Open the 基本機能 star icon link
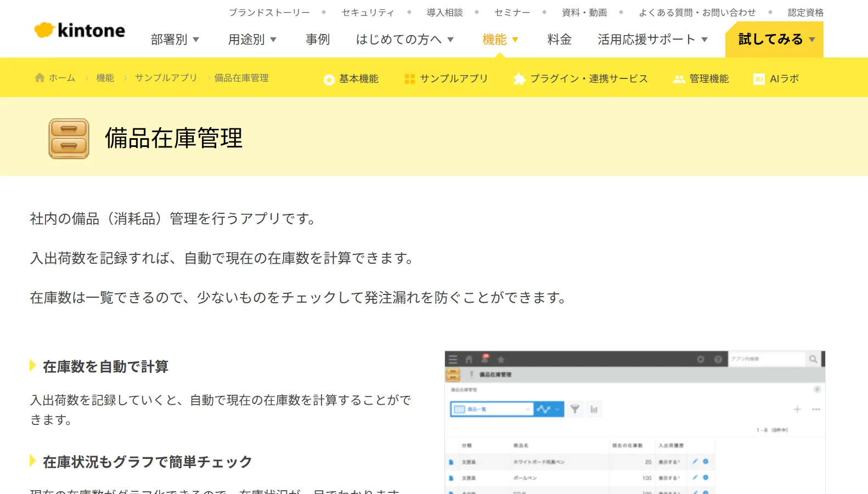868x494 pixels. [329, 80]
